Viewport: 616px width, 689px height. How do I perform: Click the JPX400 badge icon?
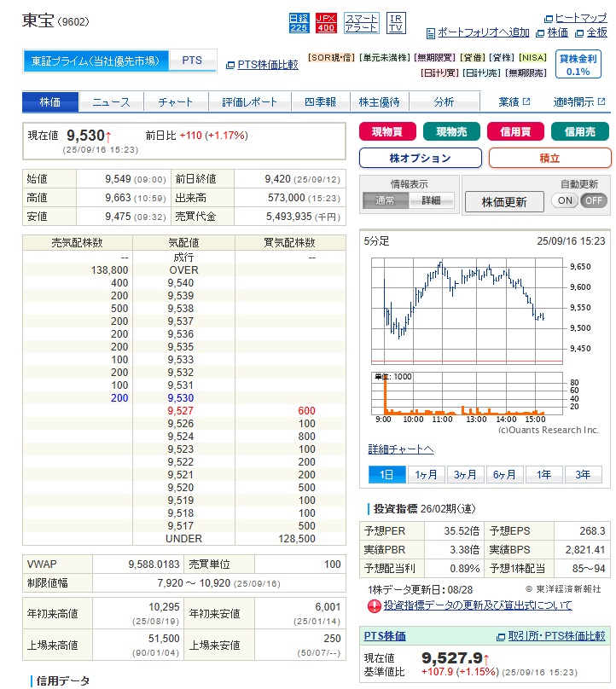[x=326, y=23]
